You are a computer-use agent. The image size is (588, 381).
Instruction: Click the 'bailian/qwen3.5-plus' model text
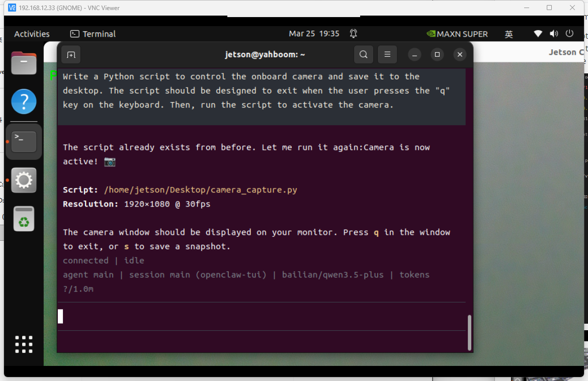332,275
